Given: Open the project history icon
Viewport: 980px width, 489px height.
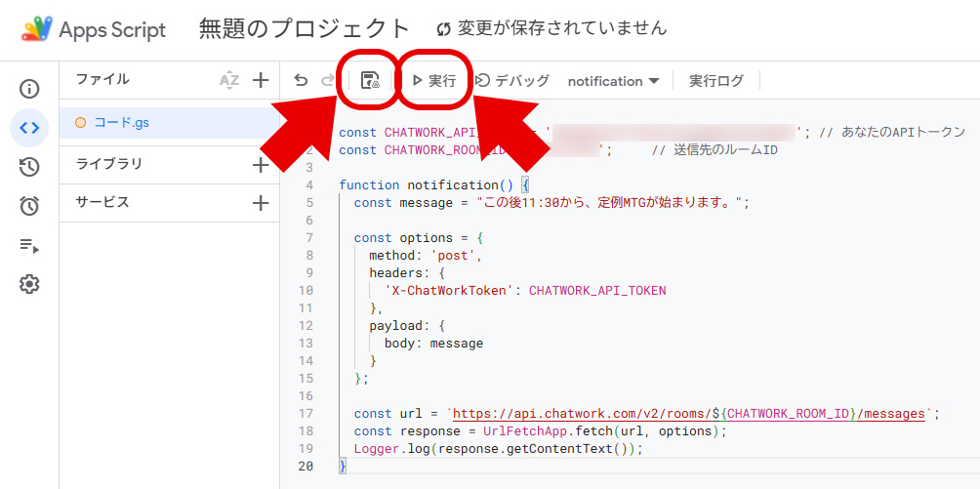Looking at the screenshot, I should 29,167.
